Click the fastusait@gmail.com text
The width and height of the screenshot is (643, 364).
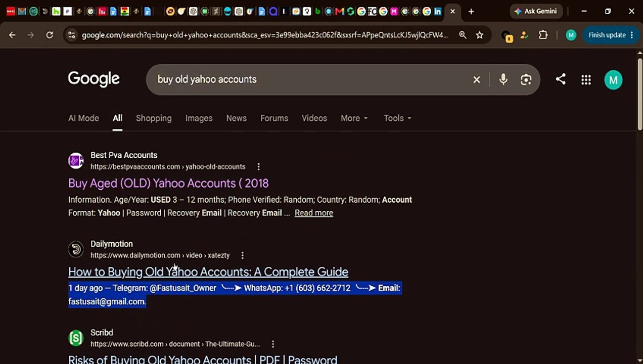(107, 301)
